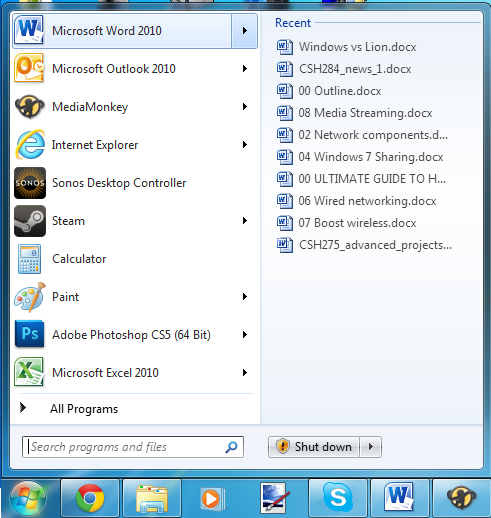The width and height of the screenshot is (491, 518).
Task: Click the Sonos Desktop Controller icon
Action: pyautogui.click(x=30, y=183)
